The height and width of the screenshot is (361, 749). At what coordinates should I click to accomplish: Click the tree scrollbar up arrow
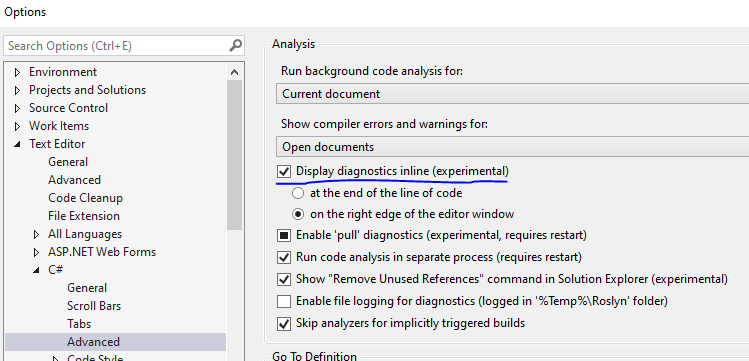(234, 73)
